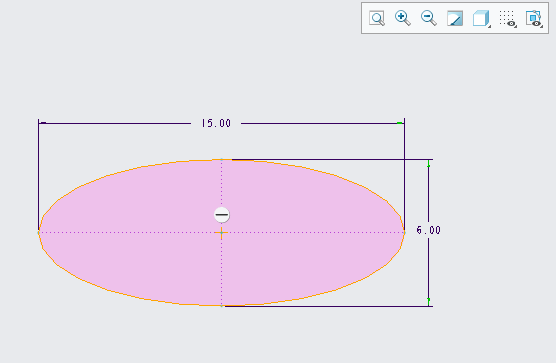The width and height of the screenshot is (556, 363).
Task: Click the Refit view icon
Action: pos(377,18)
